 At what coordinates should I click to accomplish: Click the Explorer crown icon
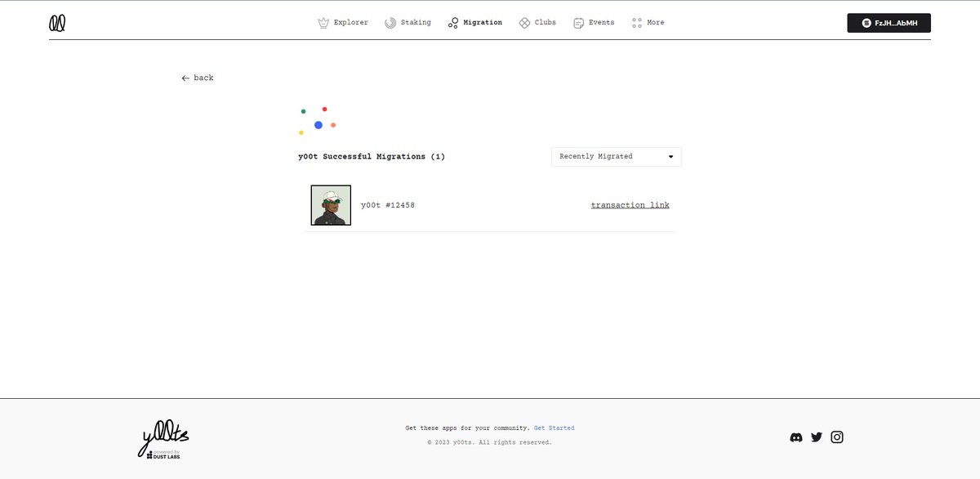click(x=323, y=23)
